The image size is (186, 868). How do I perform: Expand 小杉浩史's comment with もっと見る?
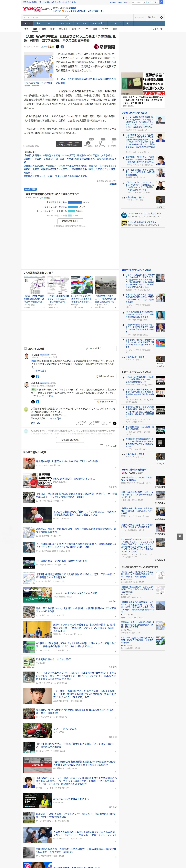[x=41, y=370]
